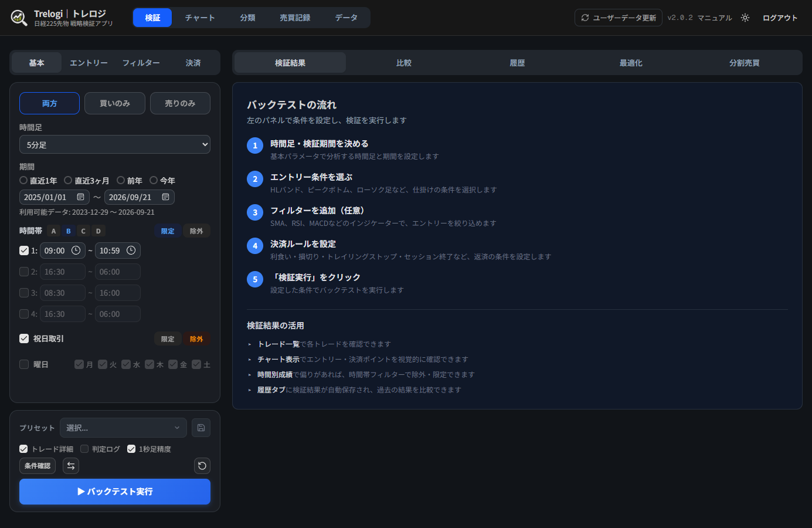812x528 pixels.
Task: Select time zone preset B
Action: click(x=69, y=231)
